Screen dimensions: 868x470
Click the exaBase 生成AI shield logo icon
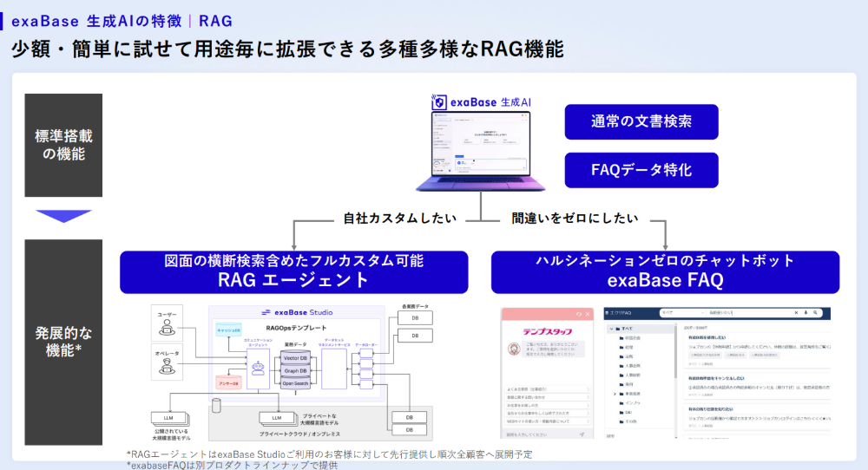pos(440,102)
